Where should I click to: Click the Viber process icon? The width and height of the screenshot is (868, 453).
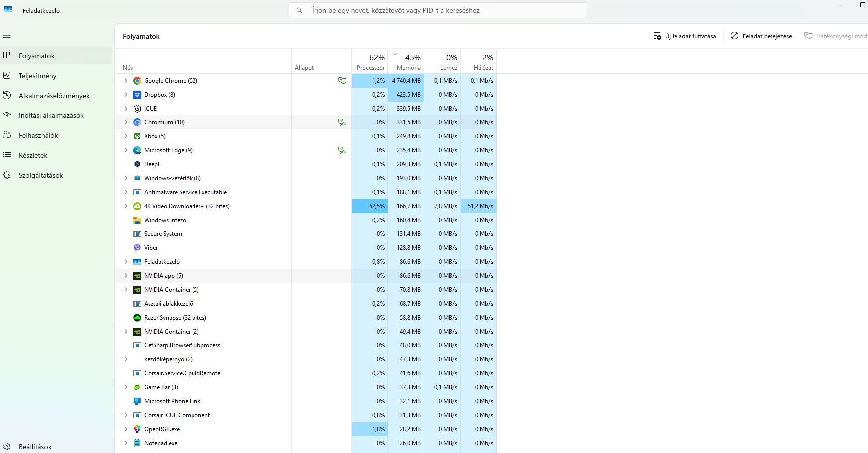pos(137,248)
